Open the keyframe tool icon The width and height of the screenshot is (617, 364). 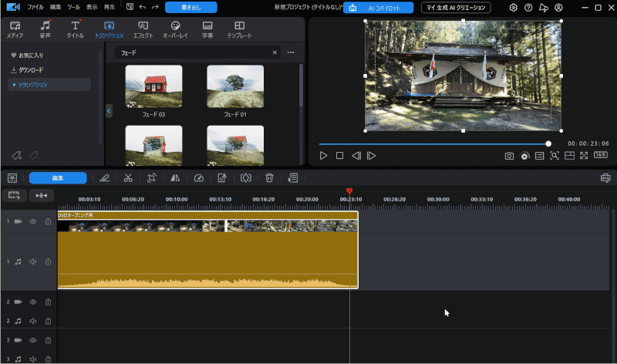(x=245, y=178)
